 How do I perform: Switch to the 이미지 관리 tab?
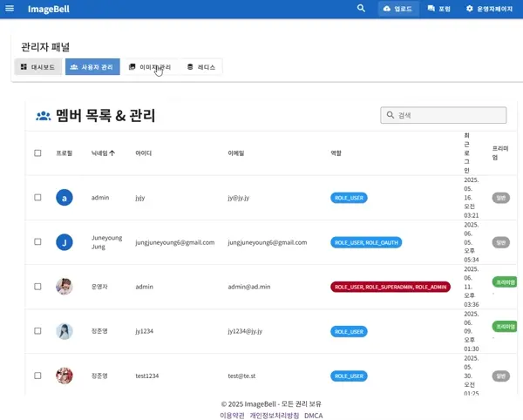150,67
